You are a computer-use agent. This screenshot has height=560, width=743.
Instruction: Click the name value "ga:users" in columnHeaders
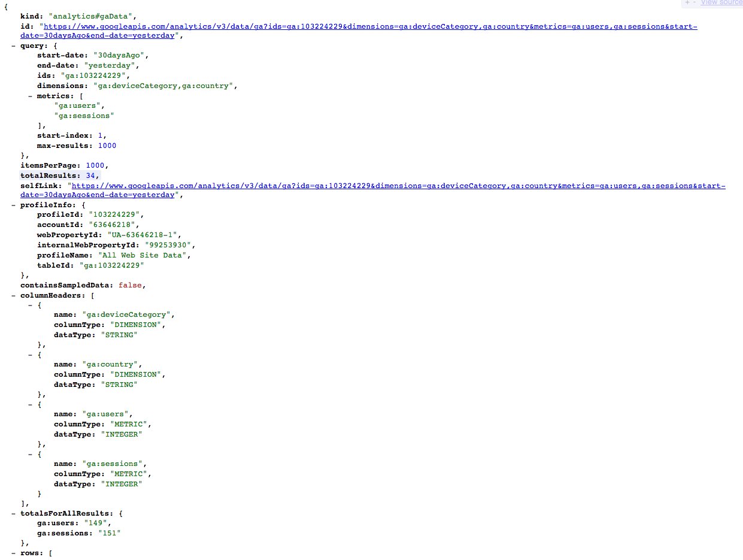[105, 414]
